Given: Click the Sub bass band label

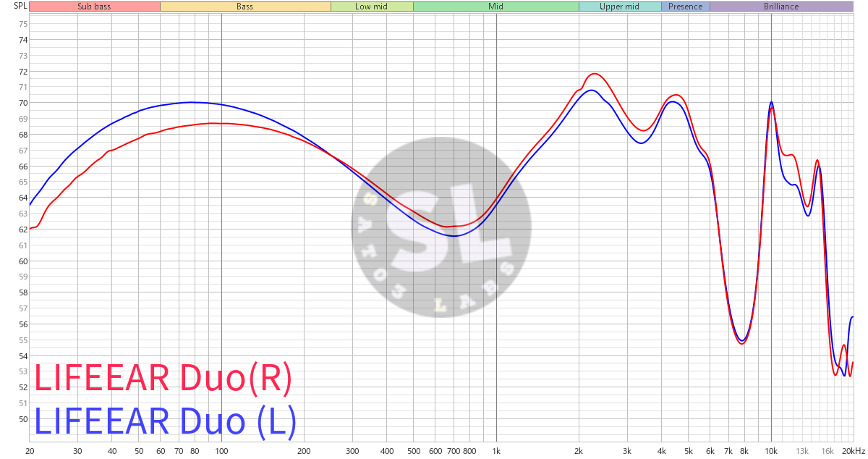Looking at the screenshot, I should pyautogui.click(x=95, y=7).
